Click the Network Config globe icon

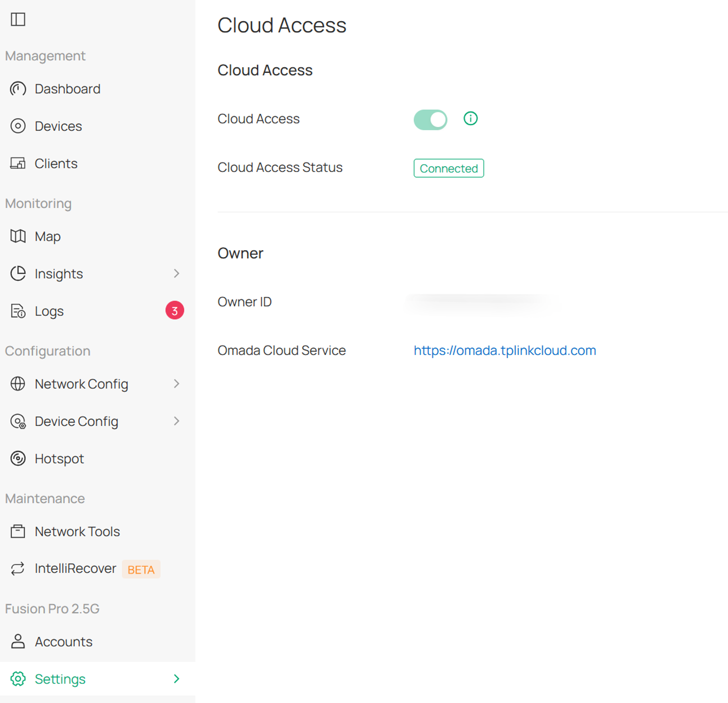coord(18,384)
